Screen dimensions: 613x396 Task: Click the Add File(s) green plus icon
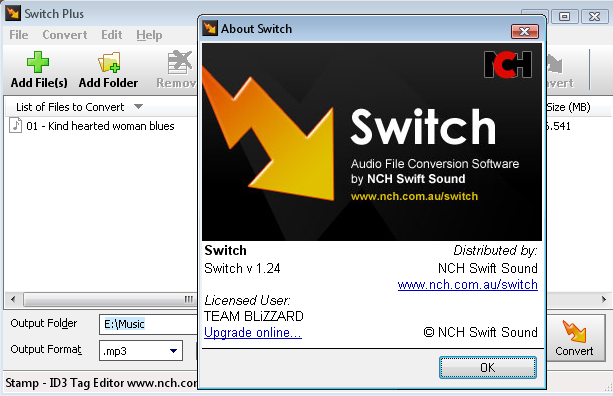point(38,62)
